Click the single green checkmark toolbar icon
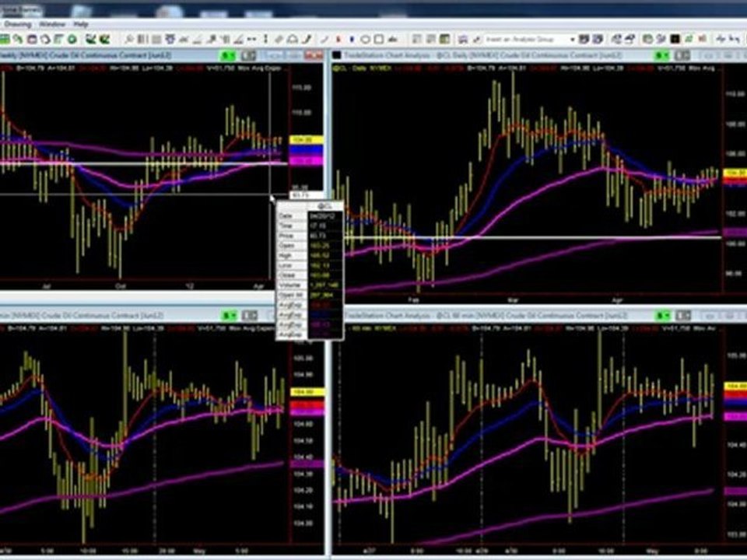747x560 pixels. [90, 39]
